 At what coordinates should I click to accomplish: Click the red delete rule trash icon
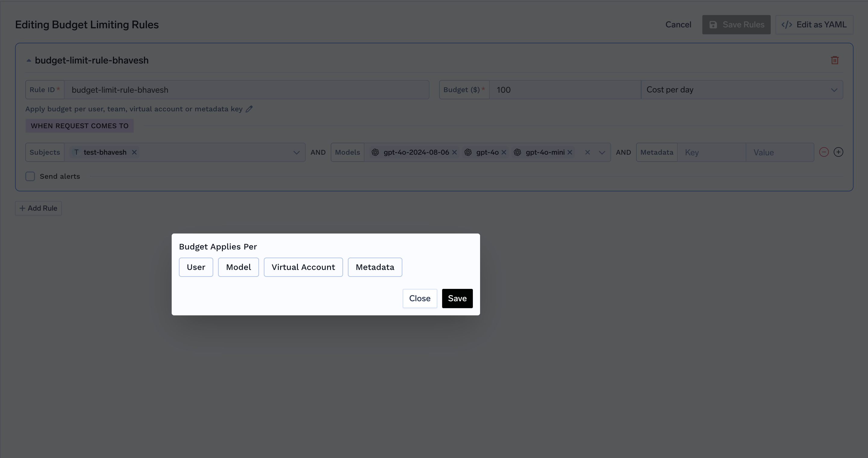(834, 60)
